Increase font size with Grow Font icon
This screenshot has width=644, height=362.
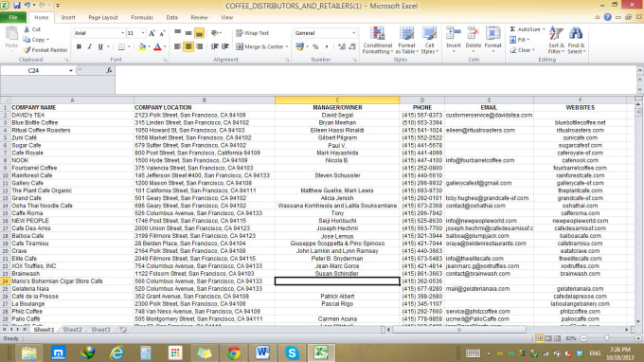(x=152, y=33)
